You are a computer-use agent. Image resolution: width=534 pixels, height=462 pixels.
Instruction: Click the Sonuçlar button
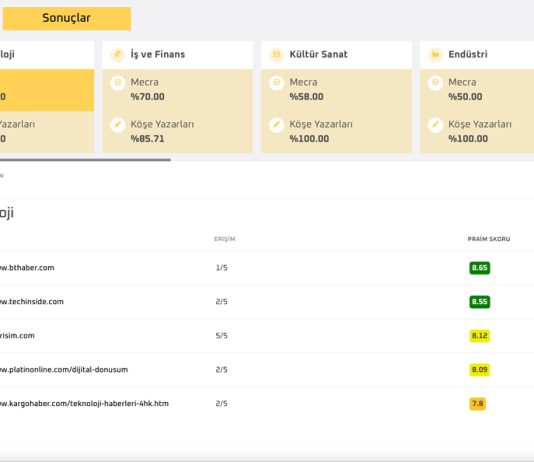(67, 18)
